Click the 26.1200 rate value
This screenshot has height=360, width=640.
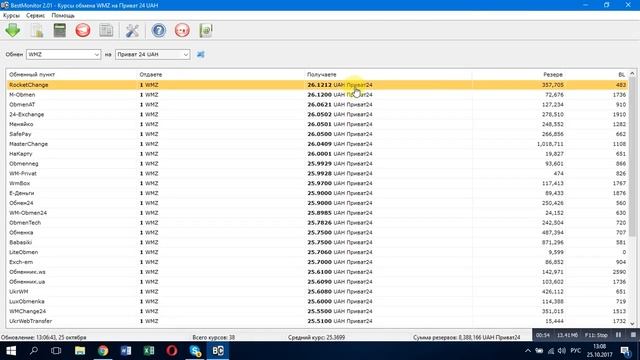click(320, 95)
